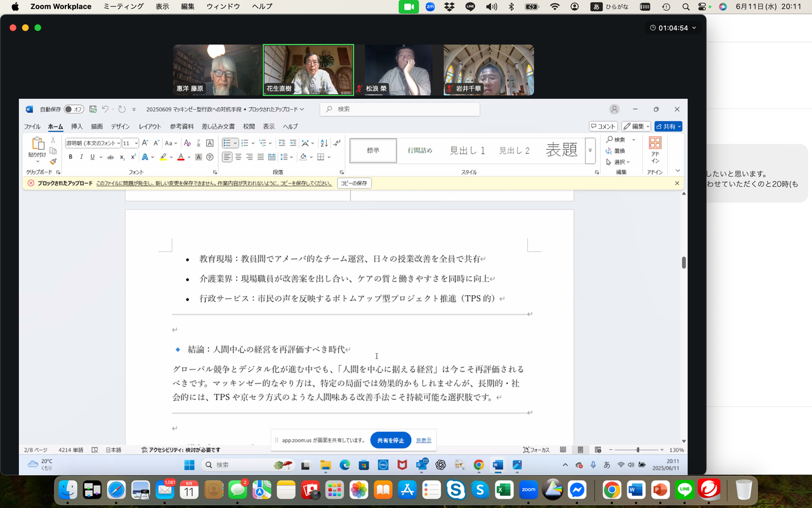Expand the styles gallery
The image size is (812, 508).
tap(590, 150)
